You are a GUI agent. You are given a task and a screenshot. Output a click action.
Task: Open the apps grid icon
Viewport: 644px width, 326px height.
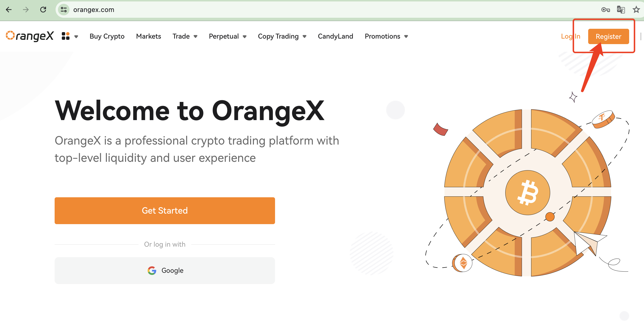[x=65, y=36]
